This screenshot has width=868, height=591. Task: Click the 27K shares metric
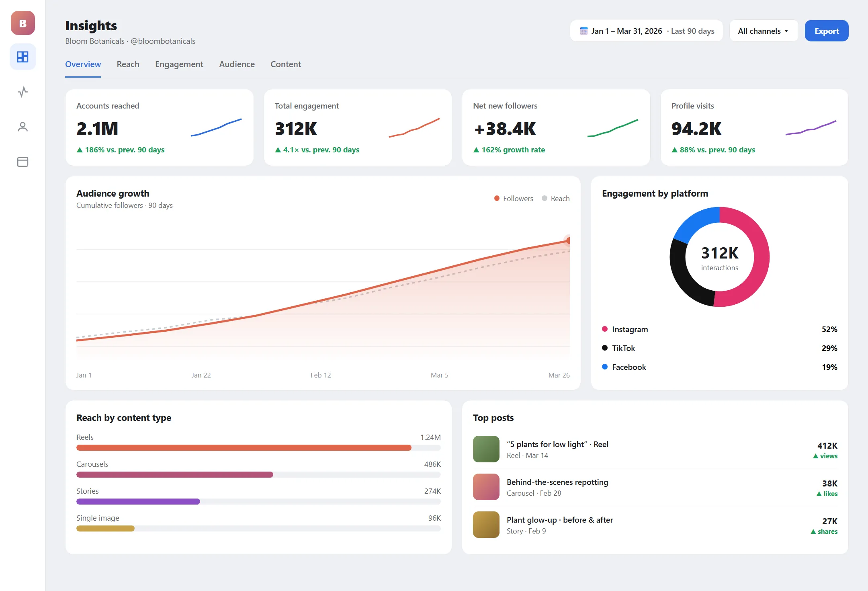824,525
